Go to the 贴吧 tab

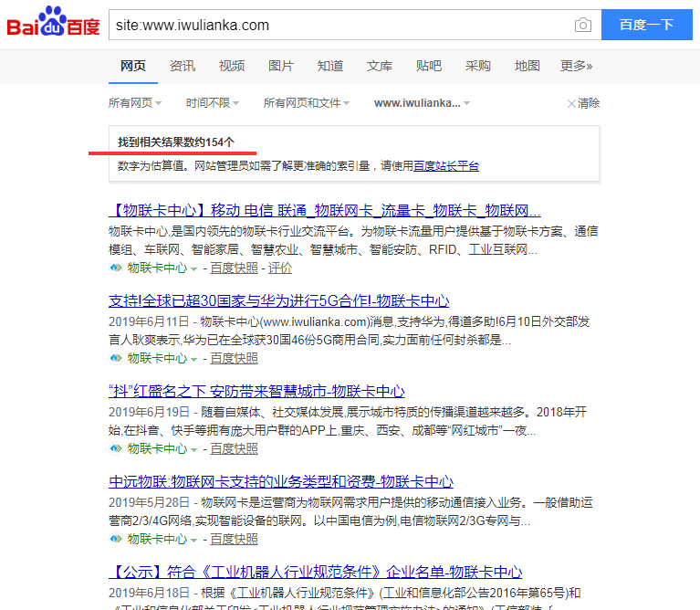point(429,66)
